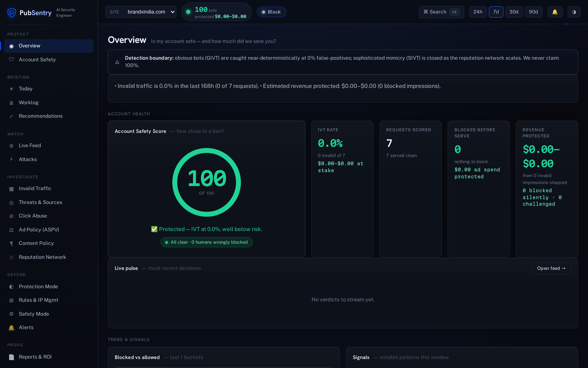Click the Click Abuse prohibited icon
Image resolution: width=588 pixels, height=368 pixels.
(x=11, y=216)
